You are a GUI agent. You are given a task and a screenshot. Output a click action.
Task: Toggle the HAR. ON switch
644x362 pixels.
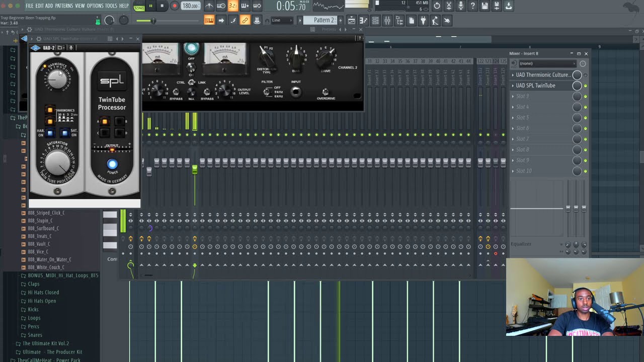pos(50,133)
